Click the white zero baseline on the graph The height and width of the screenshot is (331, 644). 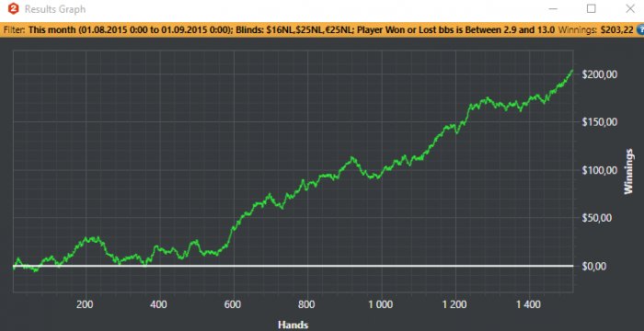(293, 266)
